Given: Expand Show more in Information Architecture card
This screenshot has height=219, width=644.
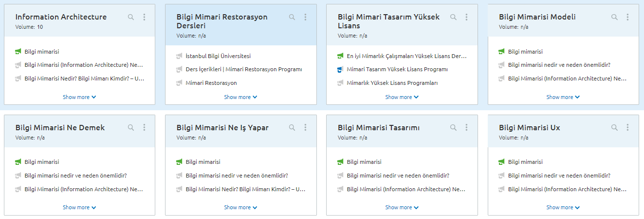Looking at the screenshot, I should click(79, 97).
